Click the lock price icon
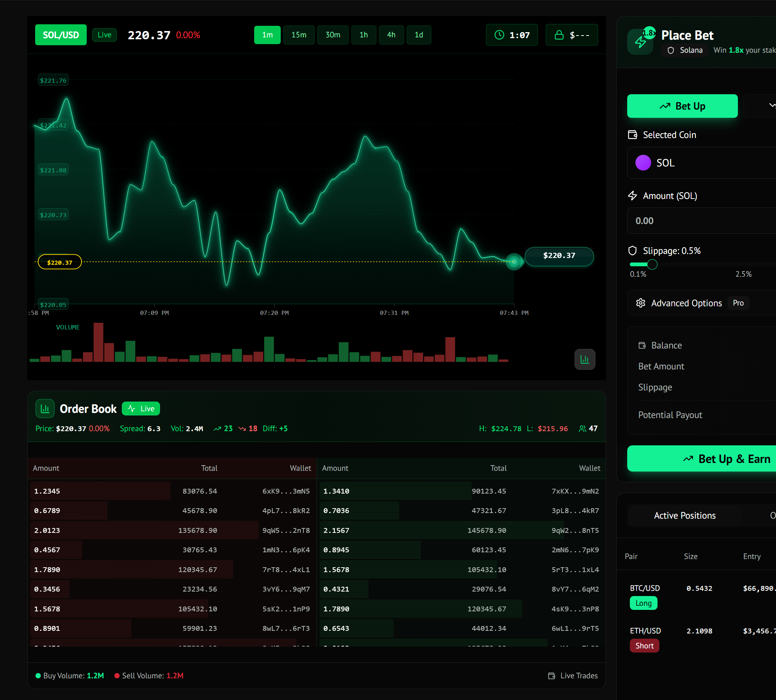 [559, 35]
